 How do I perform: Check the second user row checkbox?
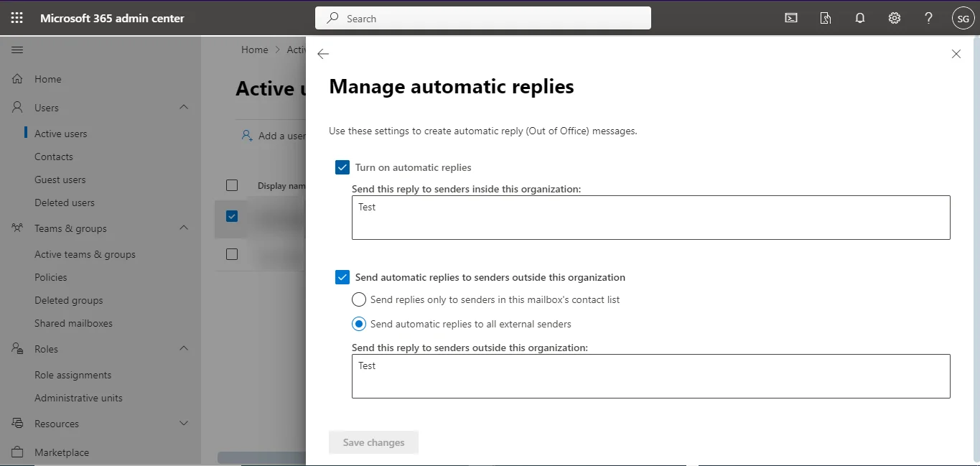point(232,254)
